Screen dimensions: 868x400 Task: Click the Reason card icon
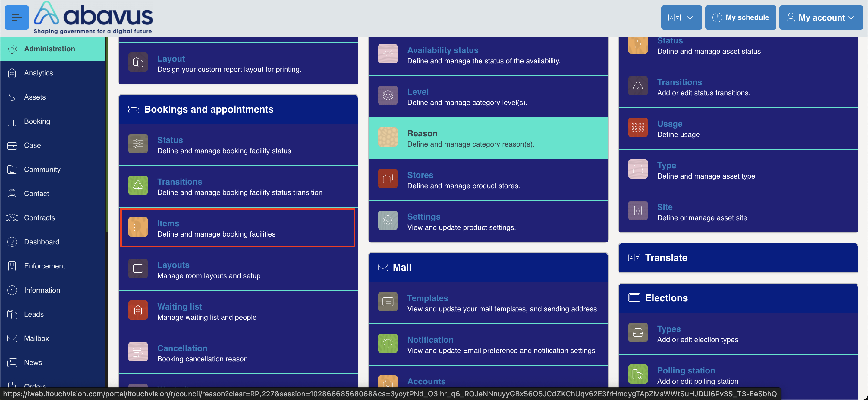click(388, 137)
